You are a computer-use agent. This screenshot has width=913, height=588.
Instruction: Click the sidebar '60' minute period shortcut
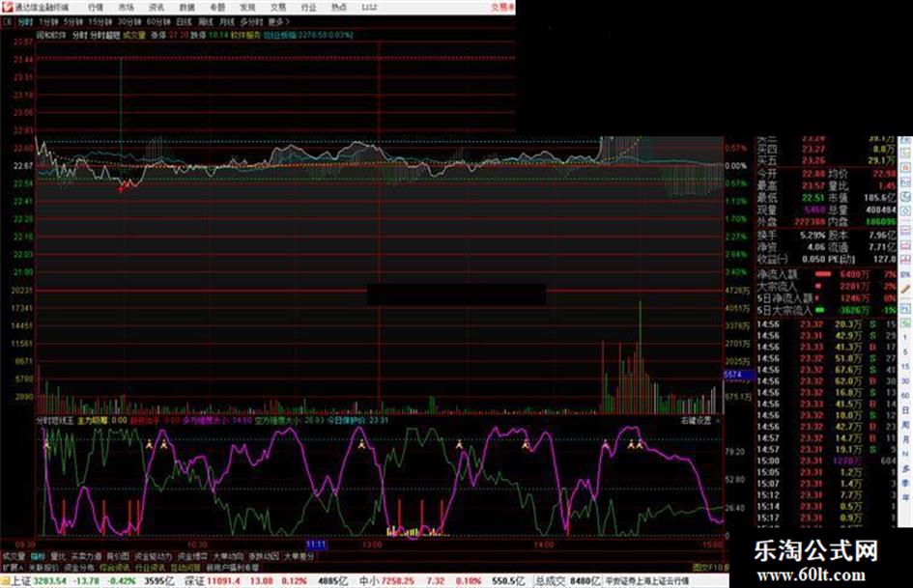[905, 396]
